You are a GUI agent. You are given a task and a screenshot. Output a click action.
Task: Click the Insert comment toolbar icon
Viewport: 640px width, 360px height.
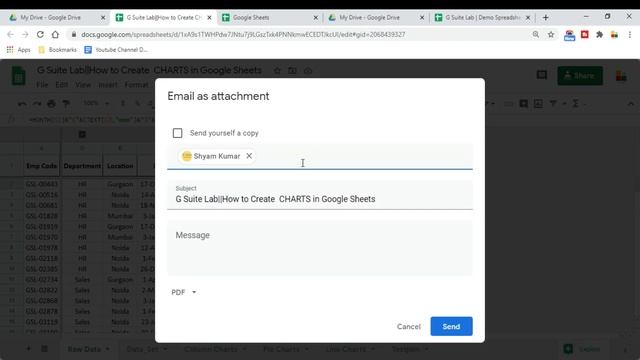click(x=523, y=104)
